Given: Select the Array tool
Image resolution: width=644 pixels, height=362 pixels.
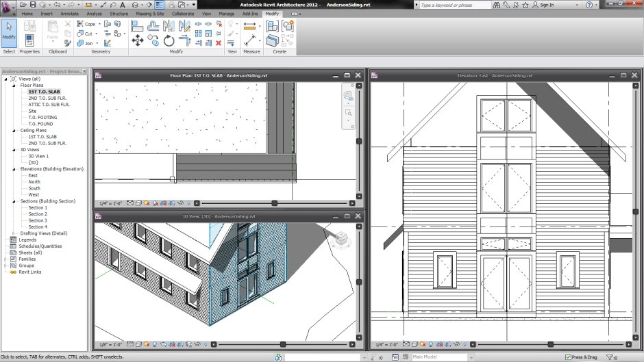Looking at the screenshot, I should point(199,34).
